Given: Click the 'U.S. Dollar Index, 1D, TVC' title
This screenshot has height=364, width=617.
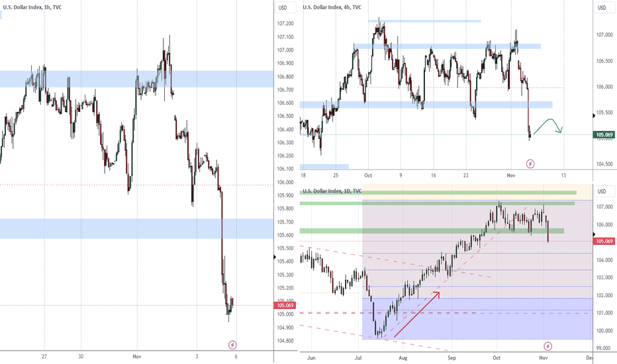Looking at the screenshot, I should (332, 191).
